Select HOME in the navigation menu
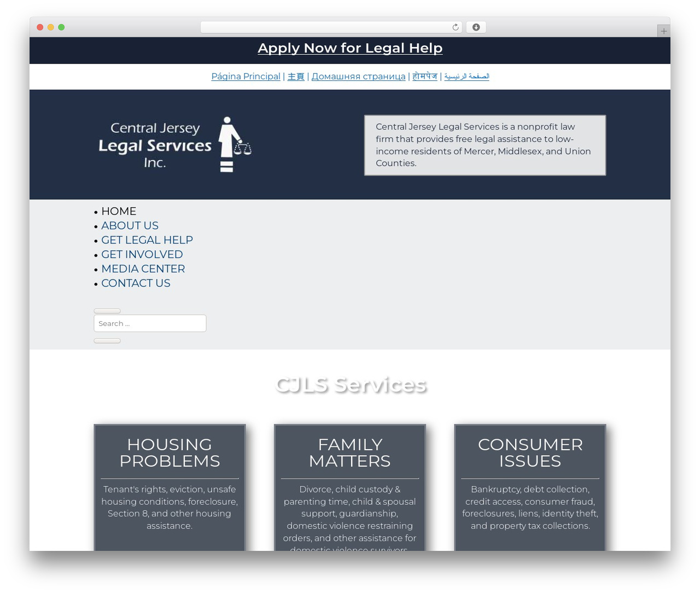Image resolution: width=700 pixels, height=593 pixels. pos(119,211)
